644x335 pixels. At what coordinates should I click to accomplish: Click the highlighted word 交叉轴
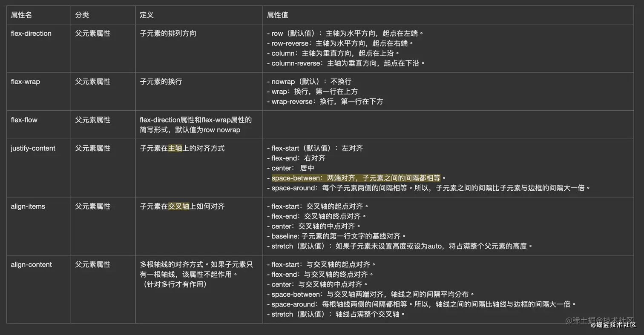pos(178,206)
